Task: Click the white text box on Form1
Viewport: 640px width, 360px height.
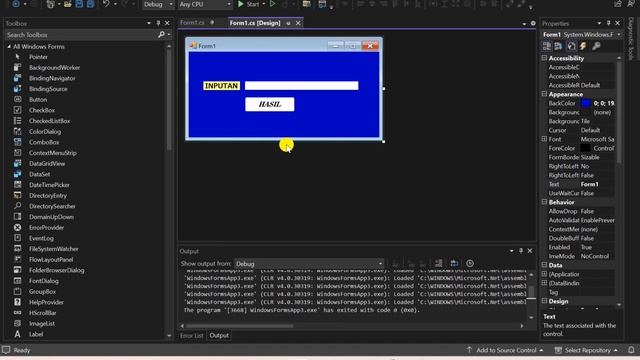Action: pyautogui.click(x=302, y=85)
